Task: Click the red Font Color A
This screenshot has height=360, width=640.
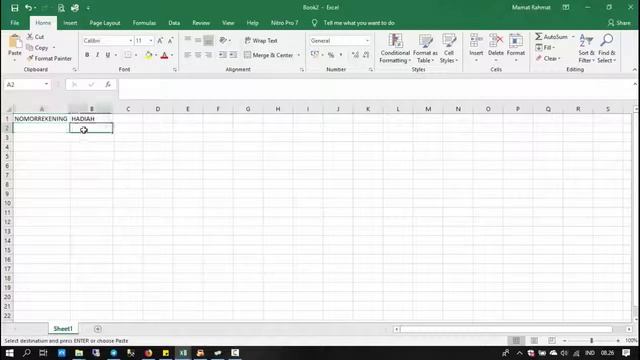Action: (164, 55)
